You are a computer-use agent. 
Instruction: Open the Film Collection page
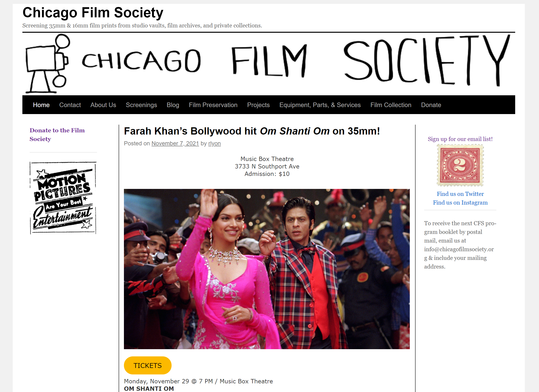[391, 105]
